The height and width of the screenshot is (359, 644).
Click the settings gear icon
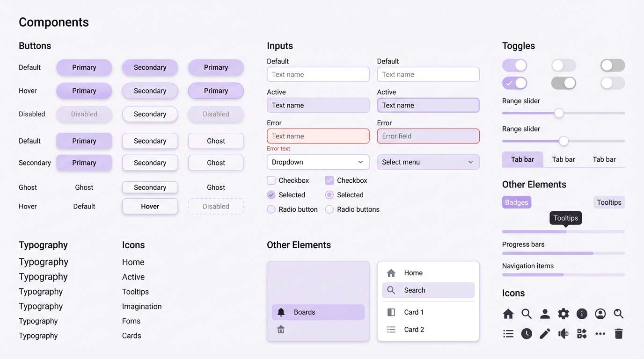[x=563, y=314]
